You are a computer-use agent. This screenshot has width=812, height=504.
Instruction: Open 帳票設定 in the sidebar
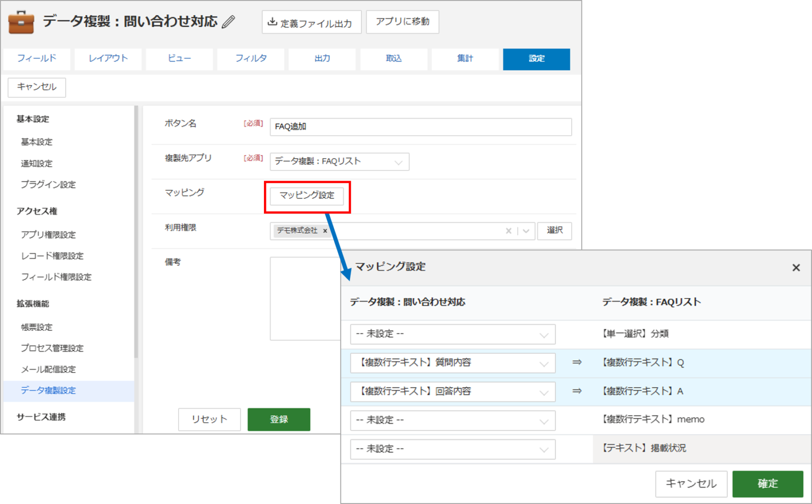pyautogui.click(x=37, y=327)
